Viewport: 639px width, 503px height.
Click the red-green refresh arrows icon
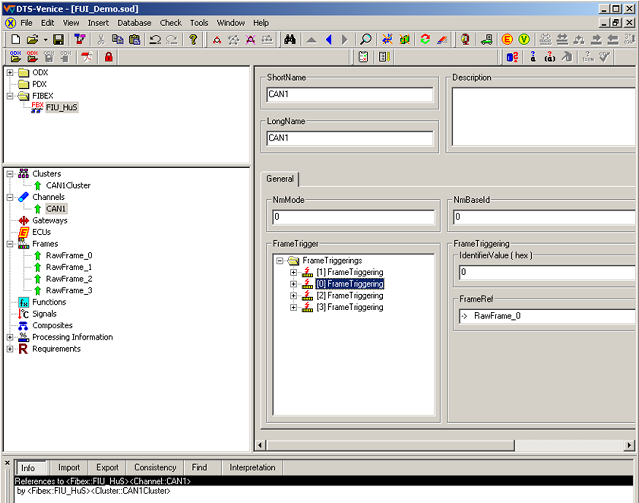[x=425, y=40]
